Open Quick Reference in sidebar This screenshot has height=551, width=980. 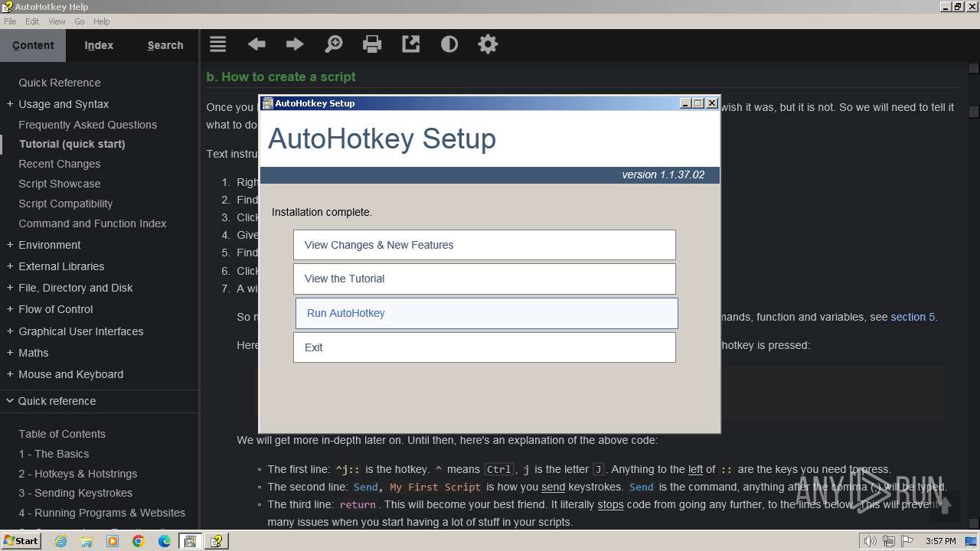pyautogui.click(x=60, y=83)
